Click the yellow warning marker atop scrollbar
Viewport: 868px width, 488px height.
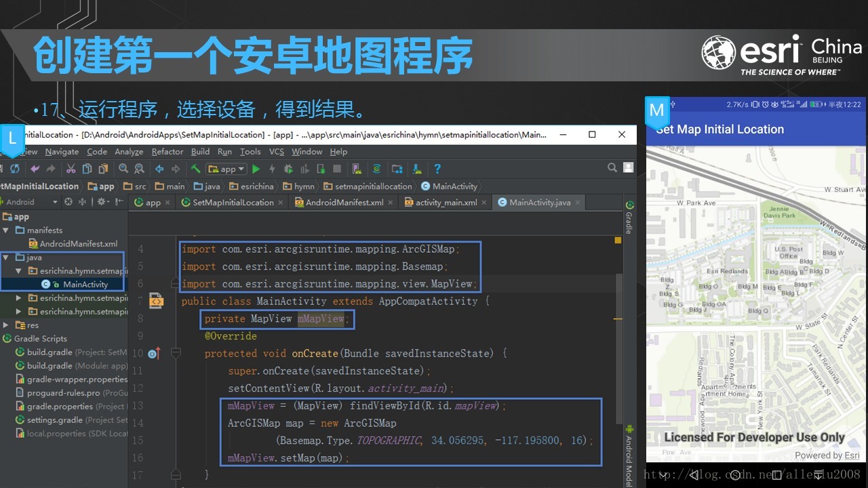coord(618,240)
